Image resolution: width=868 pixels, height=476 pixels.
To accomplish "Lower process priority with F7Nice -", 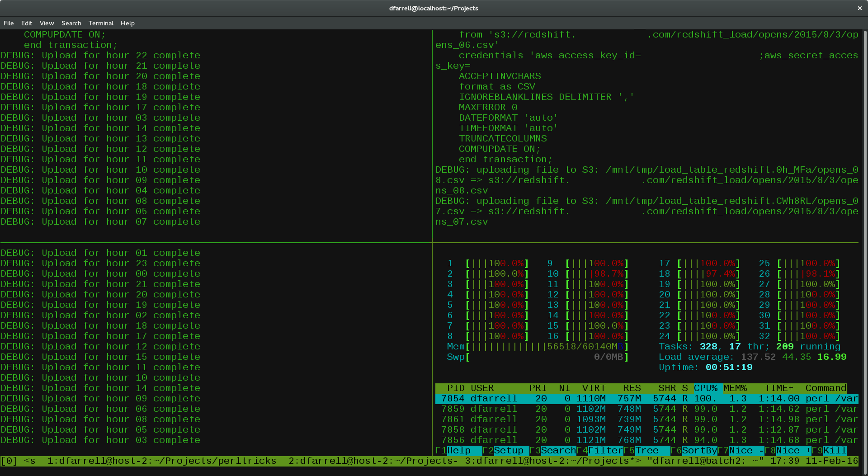I will (741, 450).
